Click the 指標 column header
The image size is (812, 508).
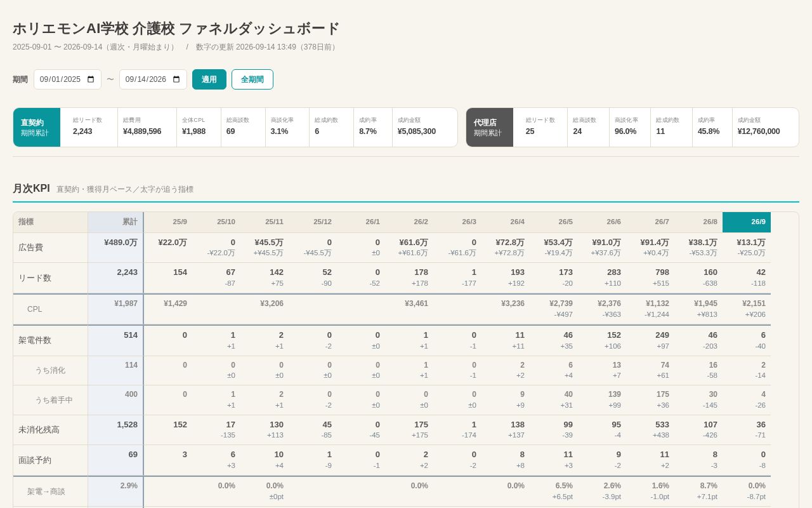[x=51, y=222]
